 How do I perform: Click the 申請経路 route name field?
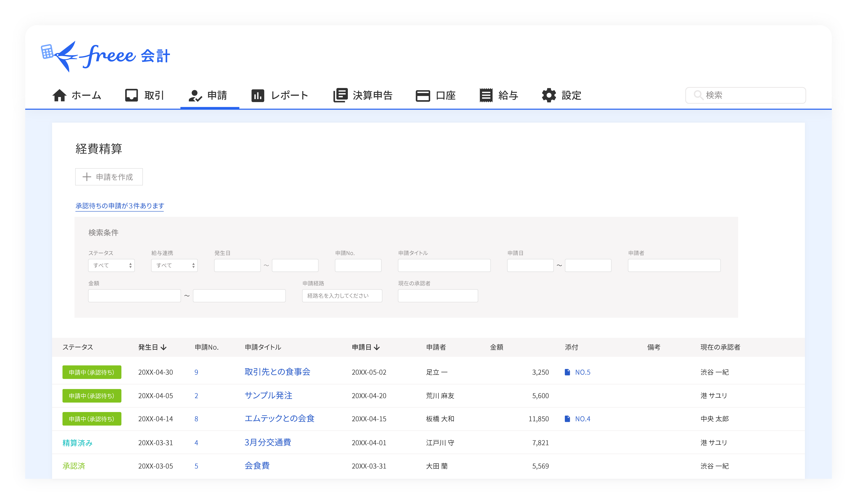[342, 295]
